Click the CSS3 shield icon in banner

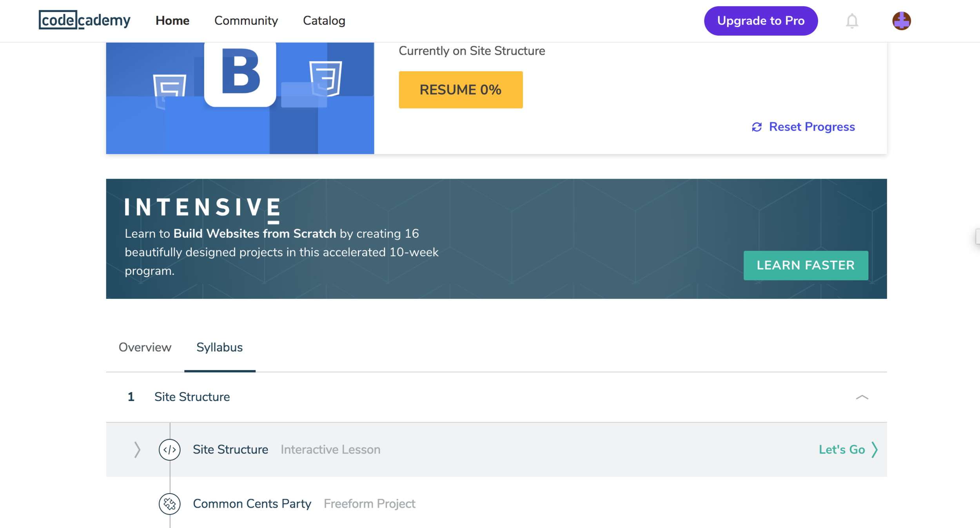325,78
